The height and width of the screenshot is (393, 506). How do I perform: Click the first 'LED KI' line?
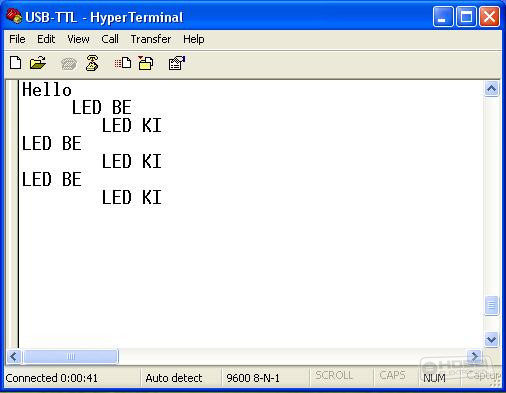coord(132,126)
